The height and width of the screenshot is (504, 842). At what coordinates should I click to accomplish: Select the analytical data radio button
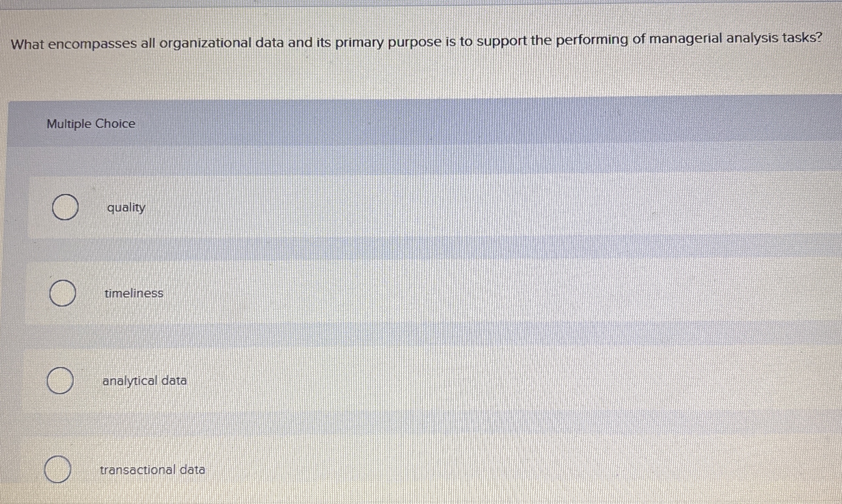pyautogui.click(x=59, y=380)
